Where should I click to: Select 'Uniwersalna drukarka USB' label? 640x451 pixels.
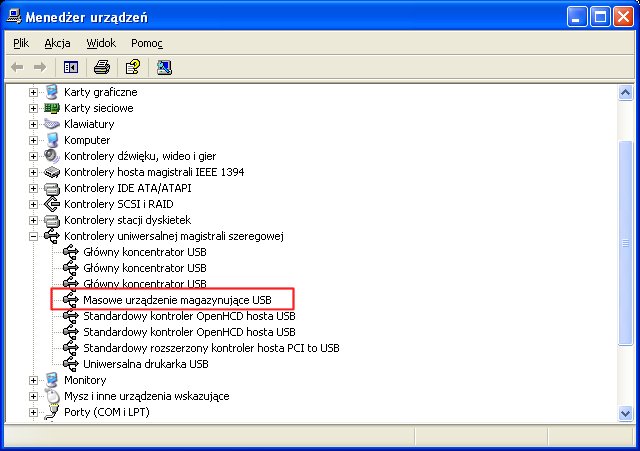click(146, 364)
